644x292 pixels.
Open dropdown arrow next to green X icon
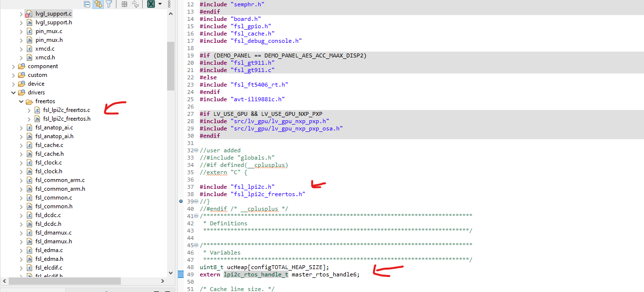160,4
